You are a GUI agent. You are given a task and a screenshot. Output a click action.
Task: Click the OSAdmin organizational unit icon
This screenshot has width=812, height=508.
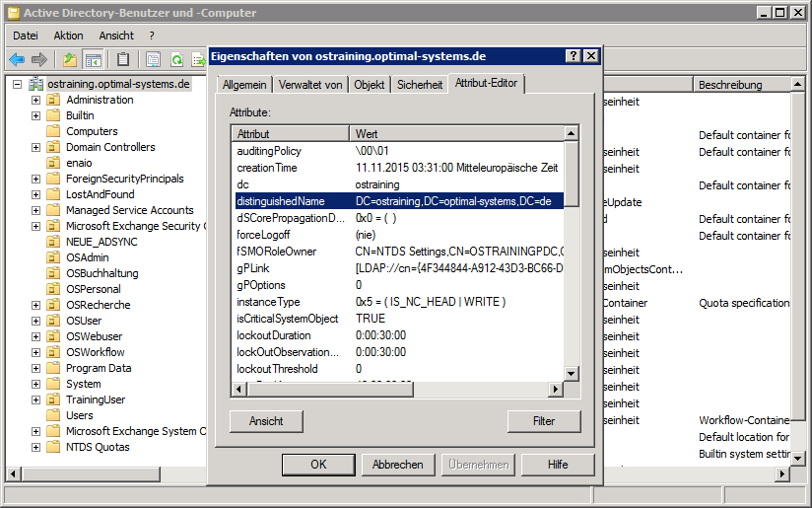53,257
